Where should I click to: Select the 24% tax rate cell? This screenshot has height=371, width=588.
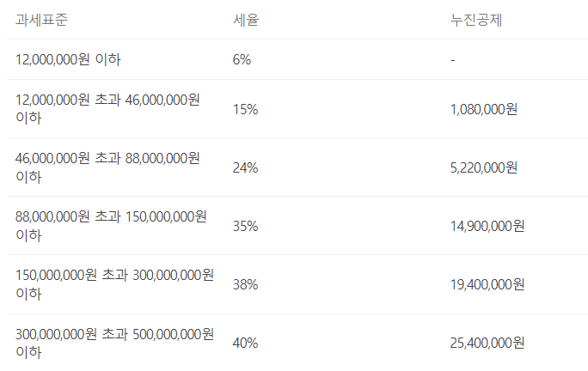(245, 167)
